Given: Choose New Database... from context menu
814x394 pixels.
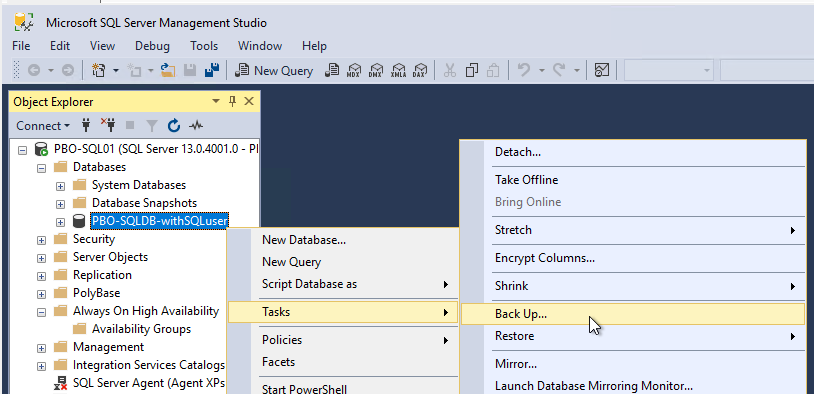Looking at the screenshot, I should (x=343, y=240).
